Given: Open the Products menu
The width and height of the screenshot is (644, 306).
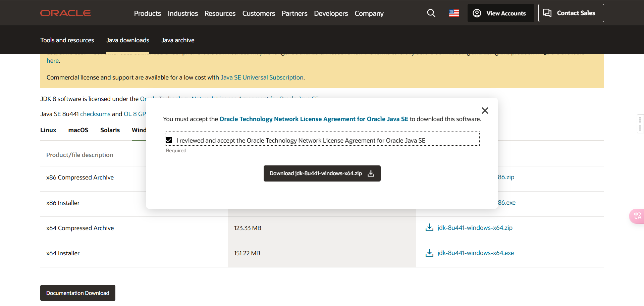Looking at the screenshot, I should [x=147, y=13].
